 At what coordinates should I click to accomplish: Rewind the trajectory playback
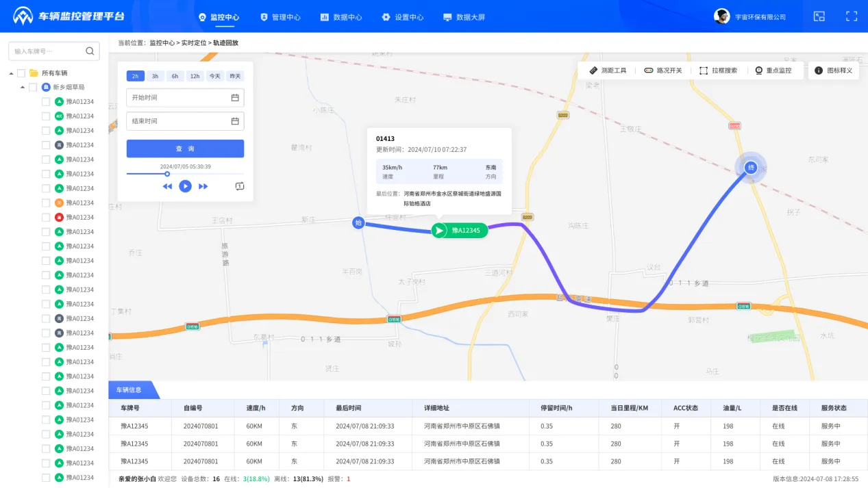tap(167, 186)
